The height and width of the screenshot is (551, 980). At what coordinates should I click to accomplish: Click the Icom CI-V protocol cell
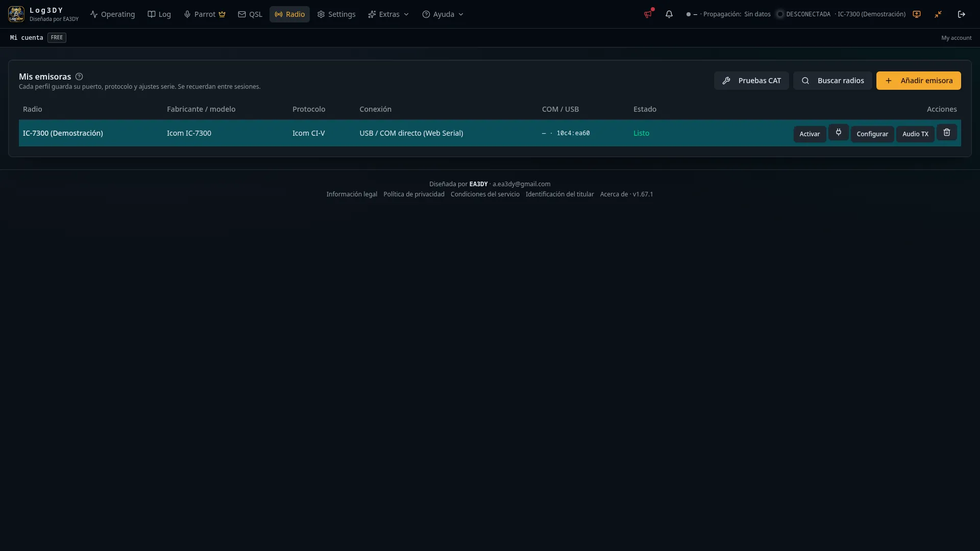(308, 133)
